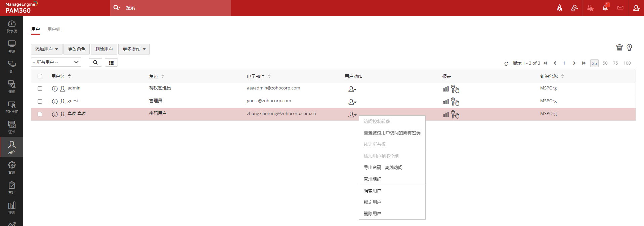
Task: Open SSH密钥 in sidebar
Action: tap(11, 107)
